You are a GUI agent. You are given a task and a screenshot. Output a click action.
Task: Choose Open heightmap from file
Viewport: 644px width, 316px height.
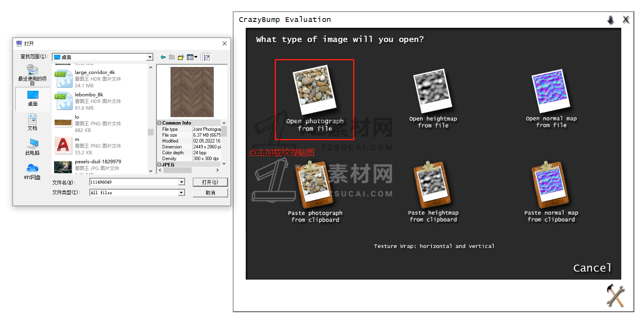click(433, 99)
